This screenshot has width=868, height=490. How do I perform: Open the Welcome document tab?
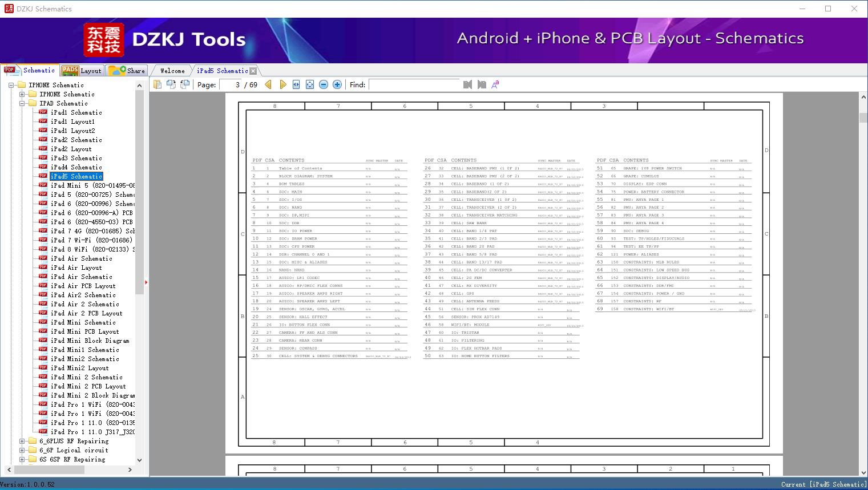point(172,71)
